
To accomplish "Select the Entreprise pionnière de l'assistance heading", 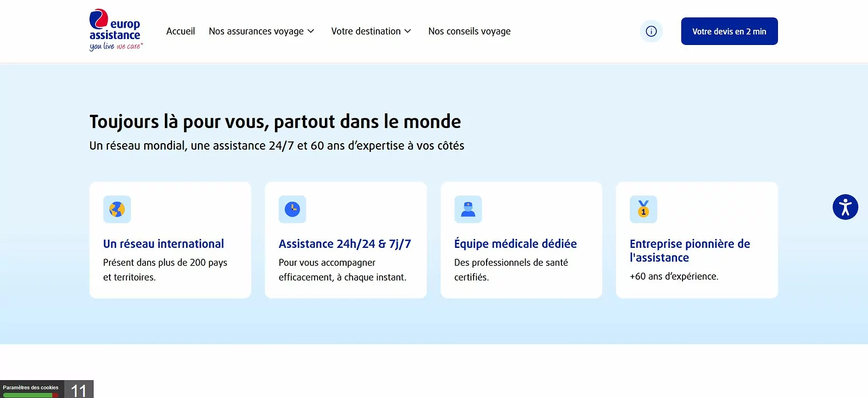I will click(x=690, y=251).
